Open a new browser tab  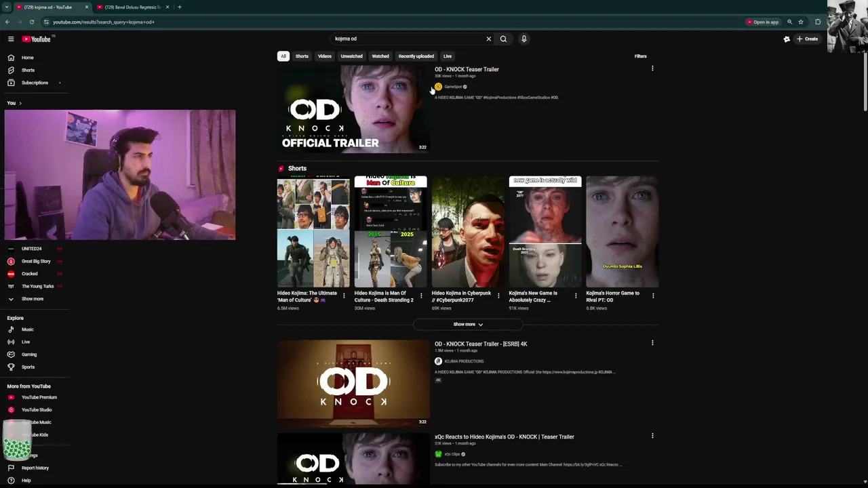(179, 7)
